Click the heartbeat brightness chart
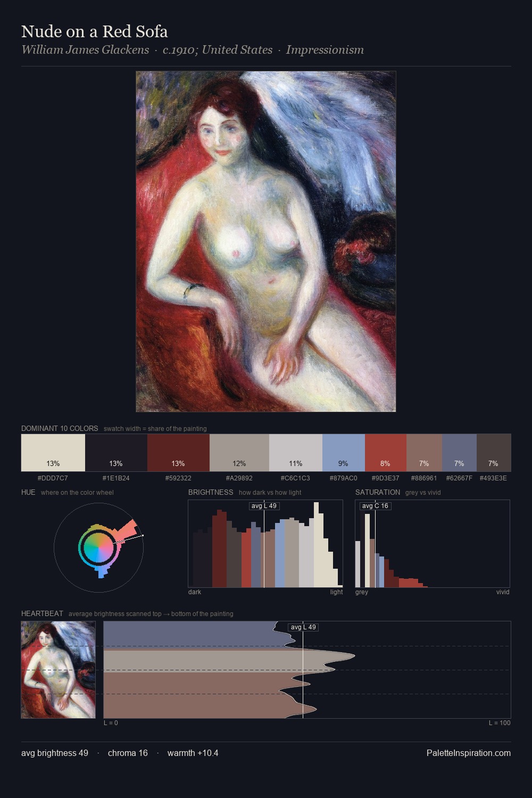Viewport: 532px width, 798px height. [307, 670]
